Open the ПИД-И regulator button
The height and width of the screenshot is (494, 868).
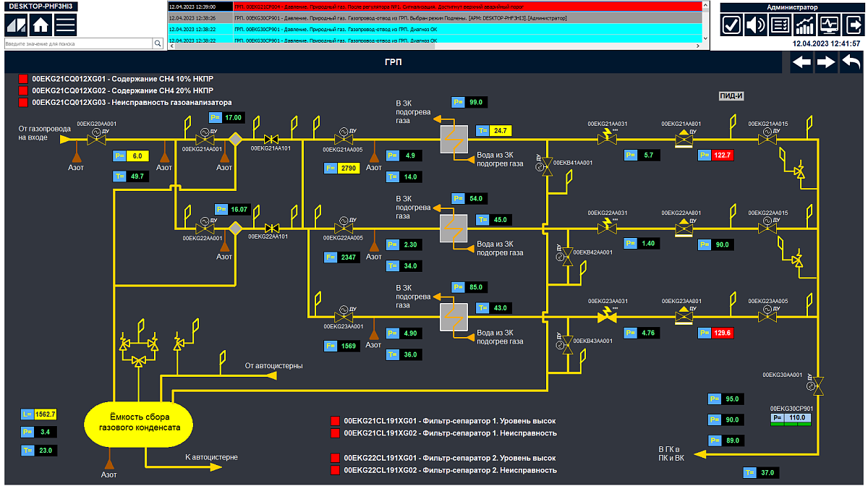[x=731, y=95]
